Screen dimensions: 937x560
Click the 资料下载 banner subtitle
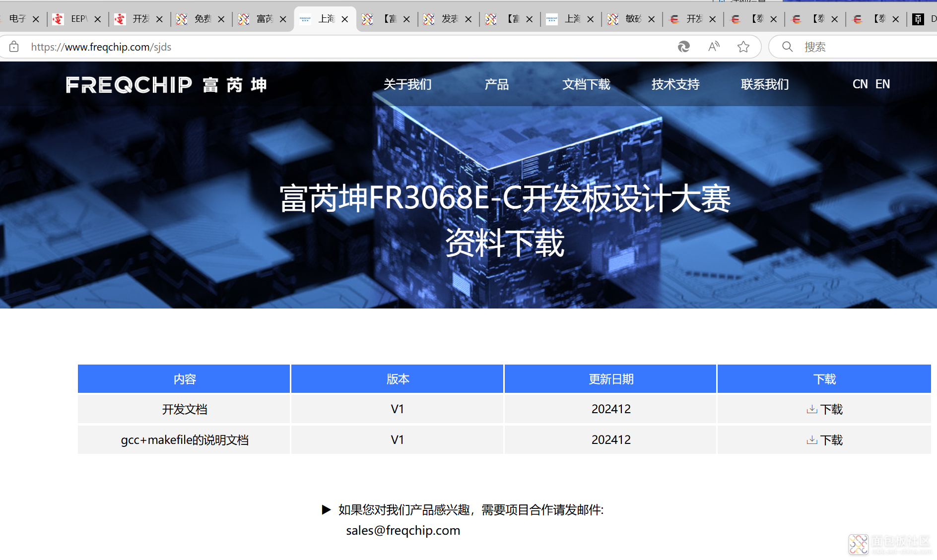coord(505,243)
